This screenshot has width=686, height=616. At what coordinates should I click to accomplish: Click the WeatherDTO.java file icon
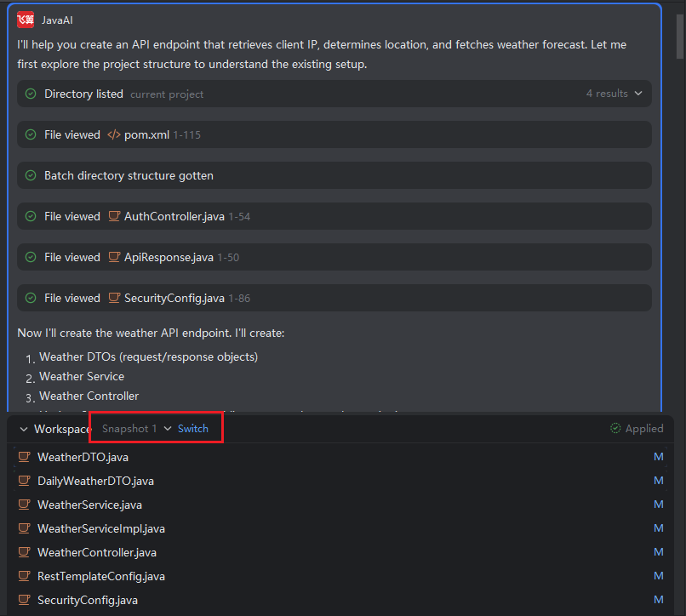point(24,457)
